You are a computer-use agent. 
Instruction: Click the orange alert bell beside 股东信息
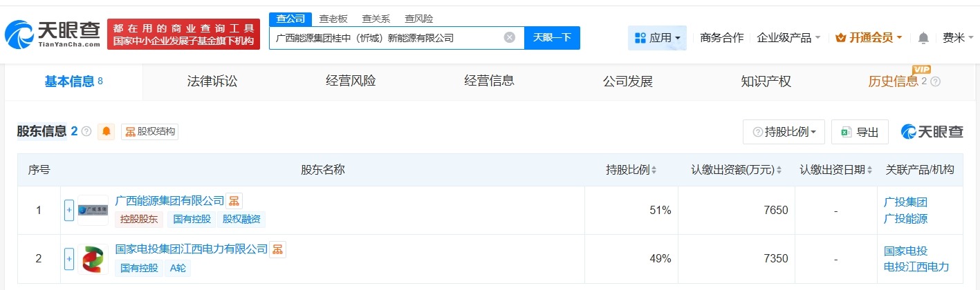[107, 131]
